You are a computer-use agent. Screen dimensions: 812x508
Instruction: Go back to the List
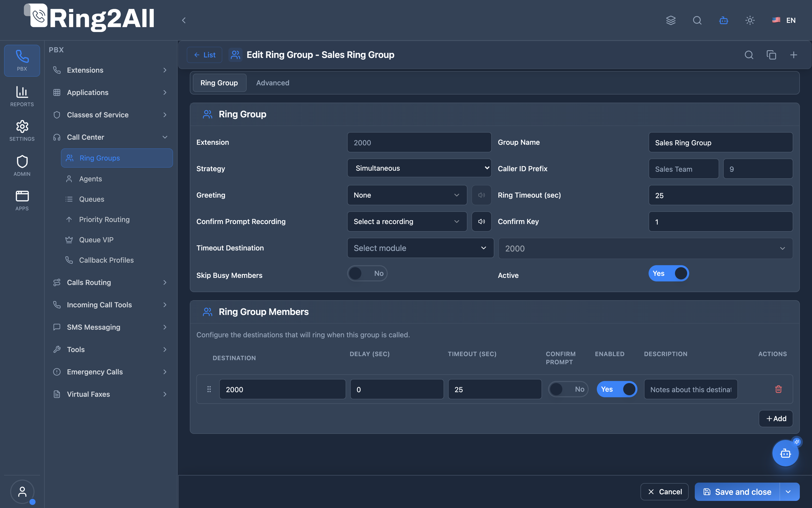[x=204, y=55]
